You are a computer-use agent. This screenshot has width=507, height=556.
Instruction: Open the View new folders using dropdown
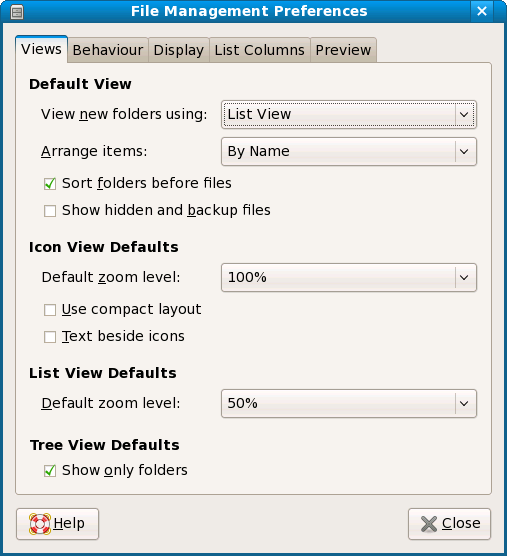349,115
